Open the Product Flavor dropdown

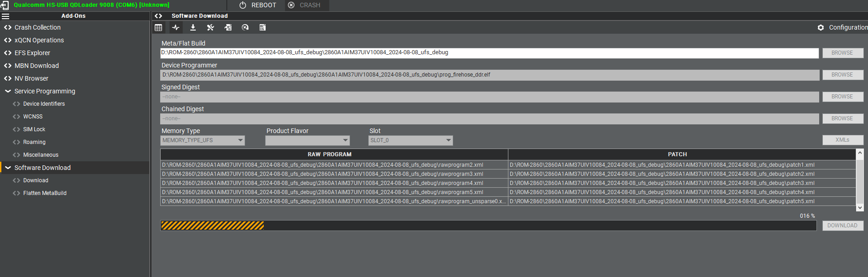tap(308, 140)
